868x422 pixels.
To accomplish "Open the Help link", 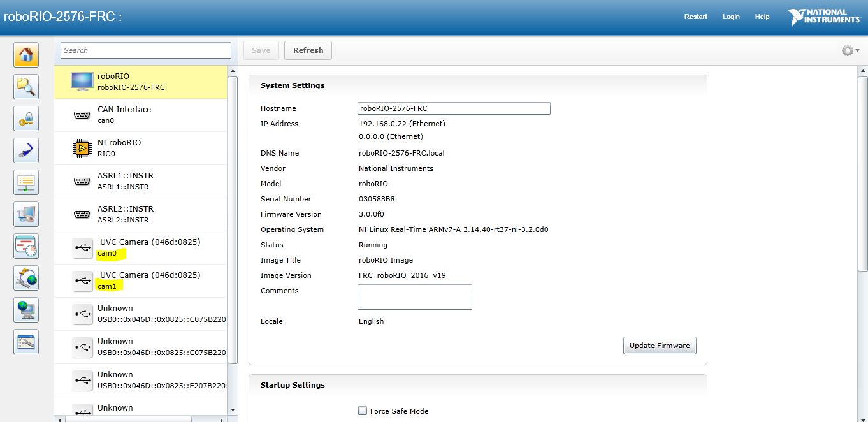I will 762,17.
